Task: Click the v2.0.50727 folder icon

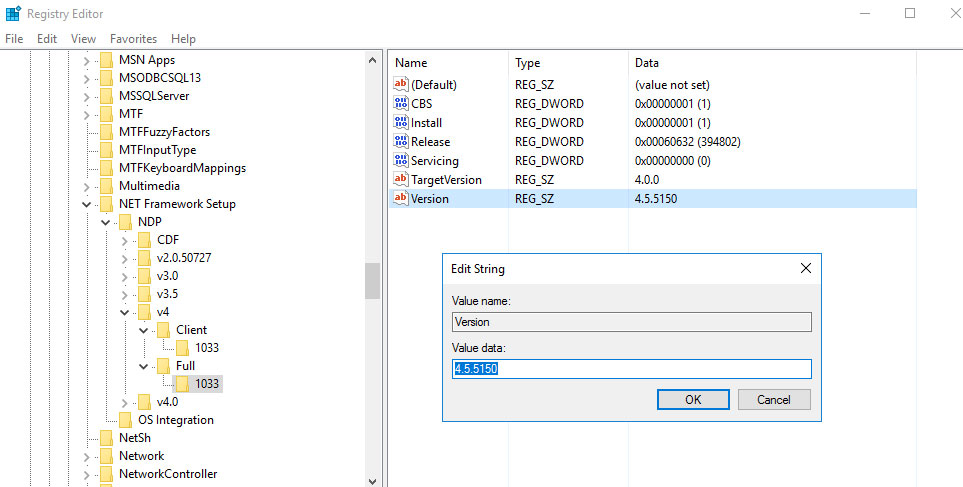Action: 144,258
